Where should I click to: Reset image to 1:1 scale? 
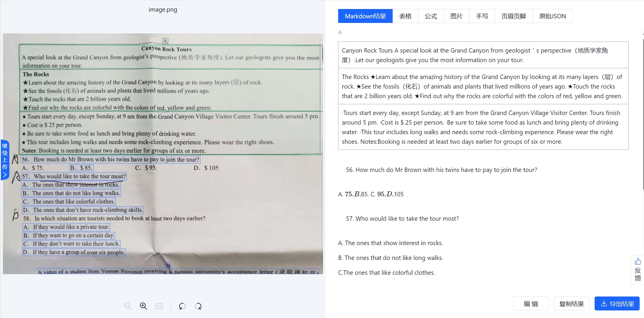159,306
